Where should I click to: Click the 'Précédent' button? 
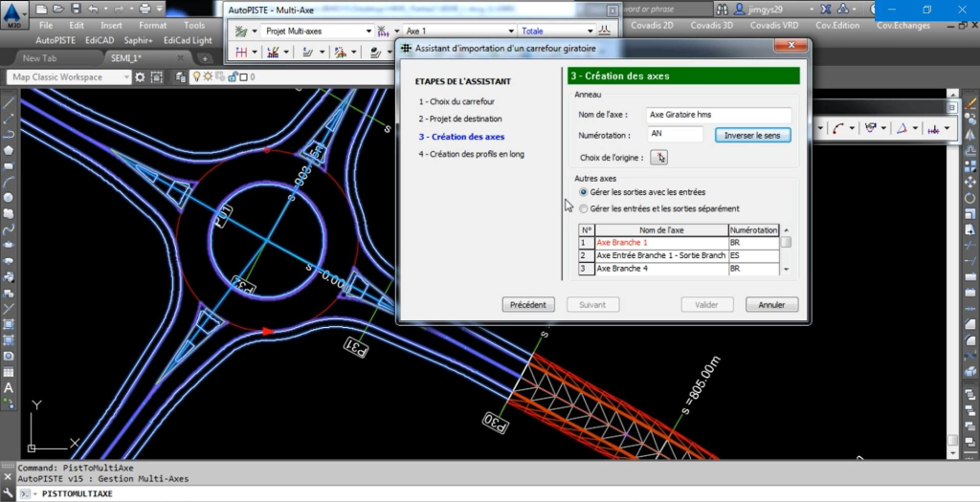pyautogui.click(x=528, y=304)
